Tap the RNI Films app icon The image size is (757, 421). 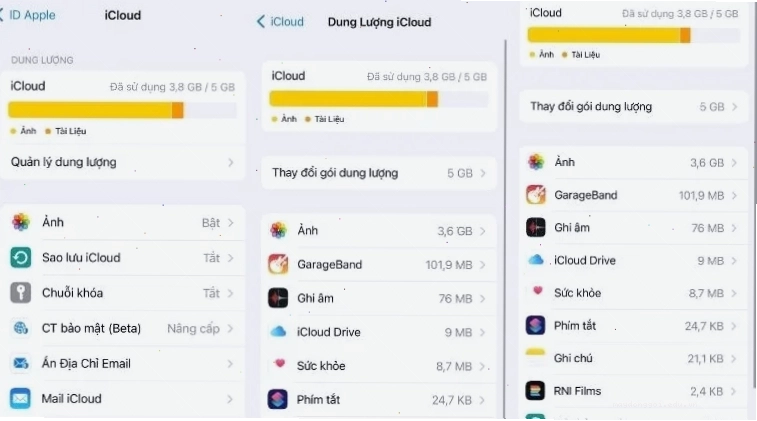[536, 391]
